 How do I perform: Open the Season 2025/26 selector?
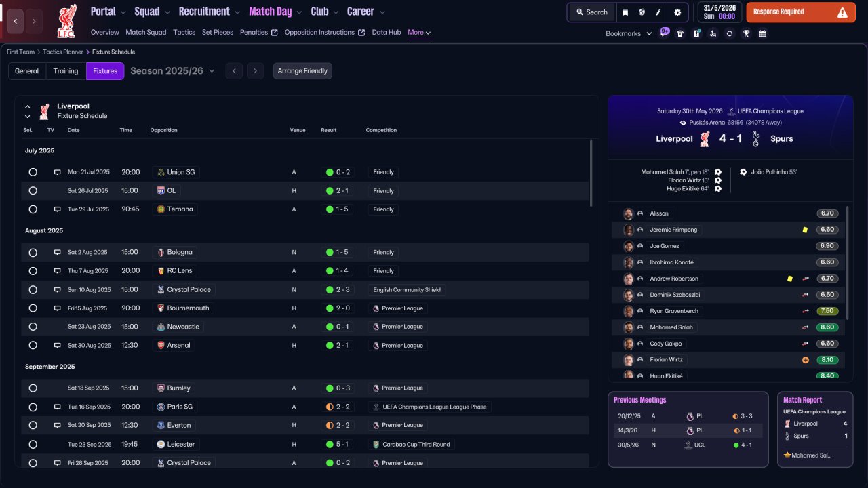[172, 71]
